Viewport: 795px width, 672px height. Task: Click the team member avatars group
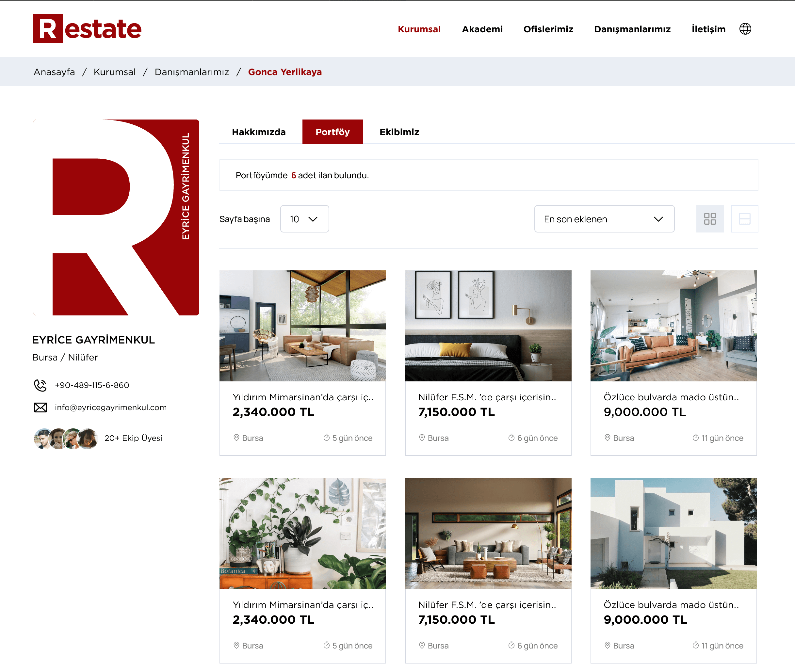(66, 438)
